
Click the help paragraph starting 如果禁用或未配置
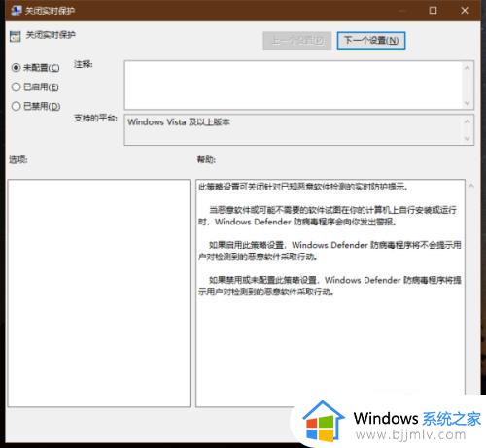[330, 286]
